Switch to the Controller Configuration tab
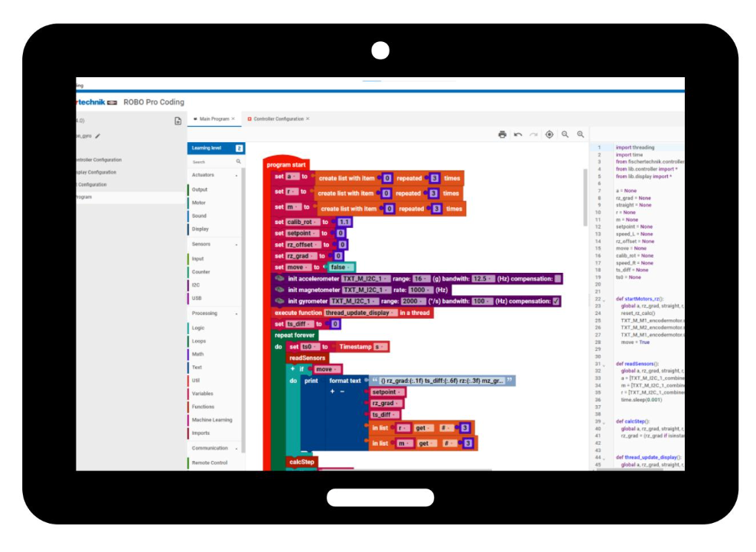Image resolution: width=756 pixels, height=552 pixels. pos(279,119)
